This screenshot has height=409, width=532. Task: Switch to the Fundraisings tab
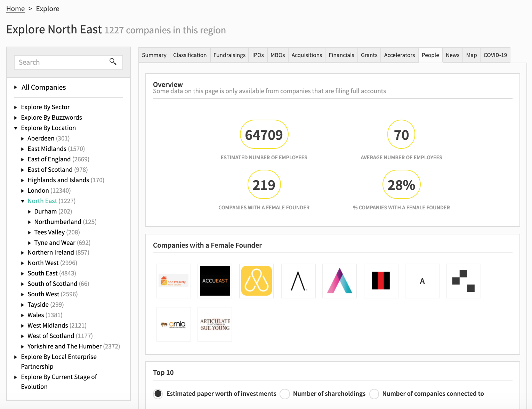click(229, 55)
